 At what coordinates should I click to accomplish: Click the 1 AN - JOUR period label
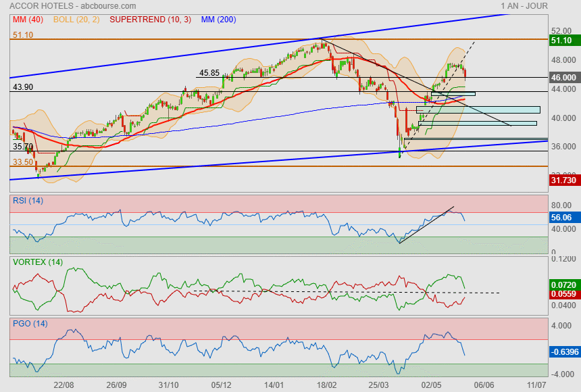coord(524,6)
